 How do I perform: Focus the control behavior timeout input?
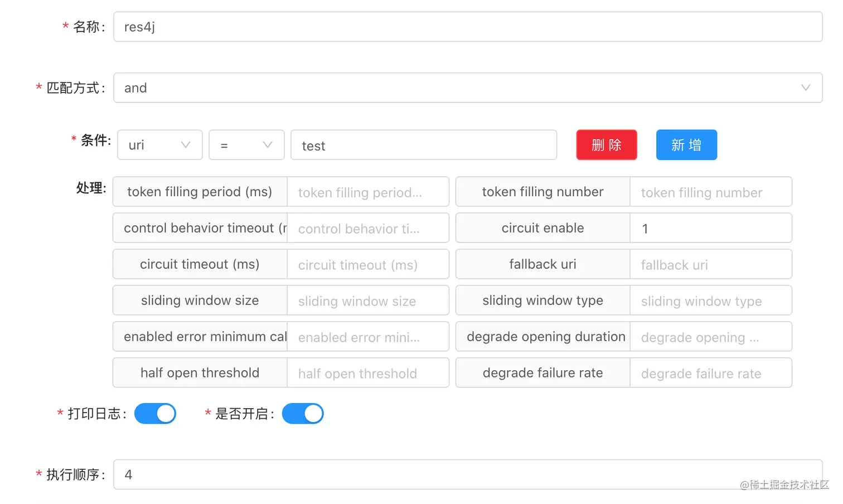coord(368,228)
